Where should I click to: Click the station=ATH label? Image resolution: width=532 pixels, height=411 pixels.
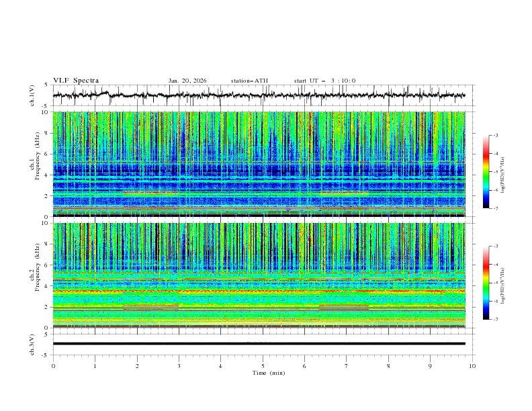(x=249, y=81)
